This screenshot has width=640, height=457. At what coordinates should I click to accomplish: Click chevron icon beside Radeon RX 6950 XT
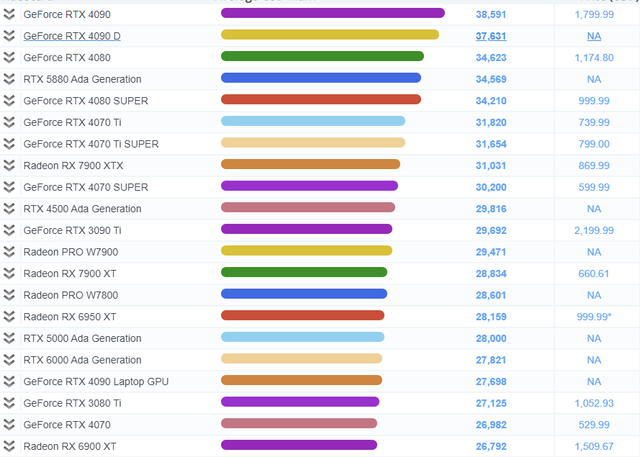click(9, 316)
